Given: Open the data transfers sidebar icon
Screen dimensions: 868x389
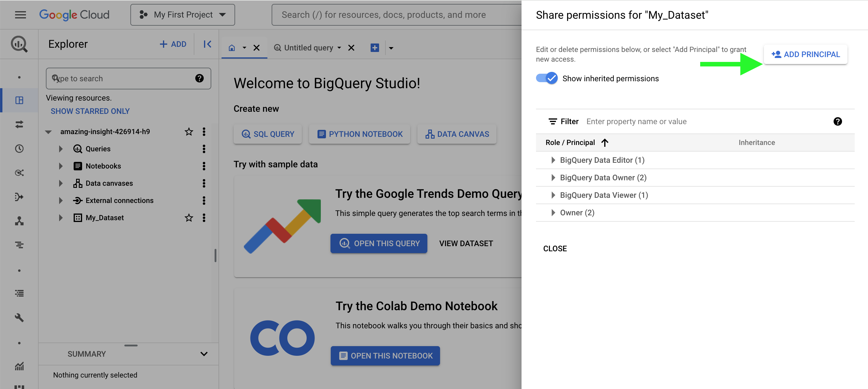Looking at the screenshot, I should pos(19,124).
